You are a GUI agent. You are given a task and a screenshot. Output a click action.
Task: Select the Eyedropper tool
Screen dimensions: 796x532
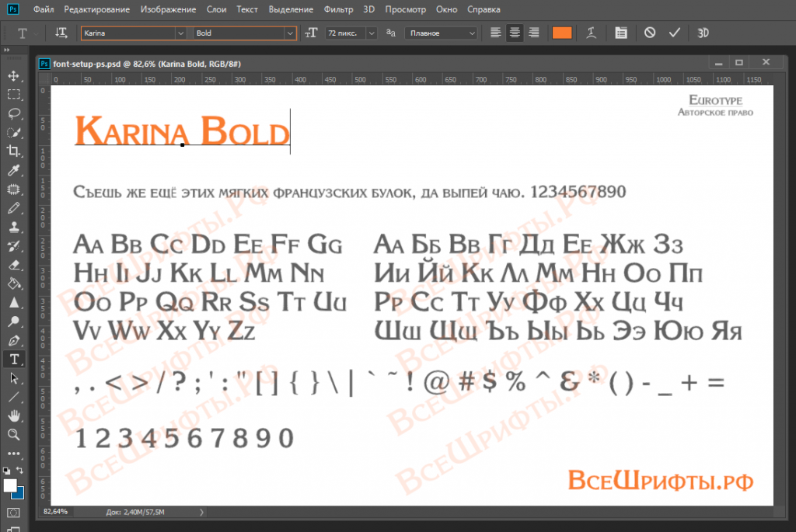tap(14, 170)
